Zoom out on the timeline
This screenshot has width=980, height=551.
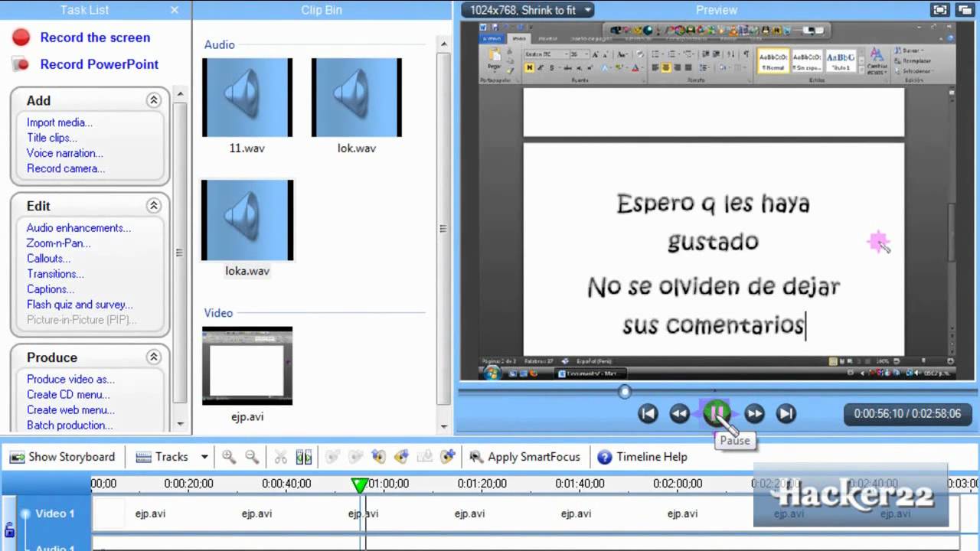coord(252,457)
